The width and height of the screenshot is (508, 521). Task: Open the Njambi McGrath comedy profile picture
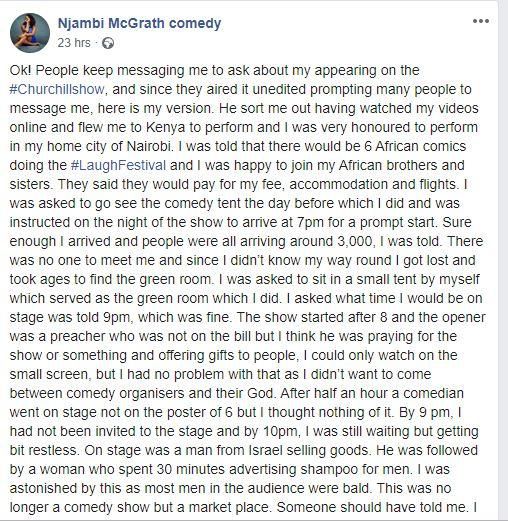pos(30,33)
